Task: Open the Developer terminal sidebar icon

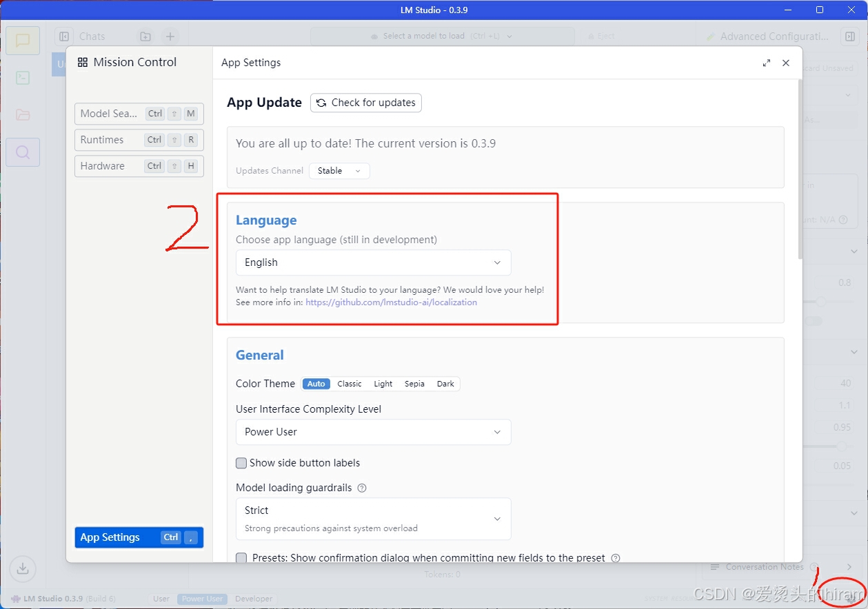Action: tap(23, 78)
